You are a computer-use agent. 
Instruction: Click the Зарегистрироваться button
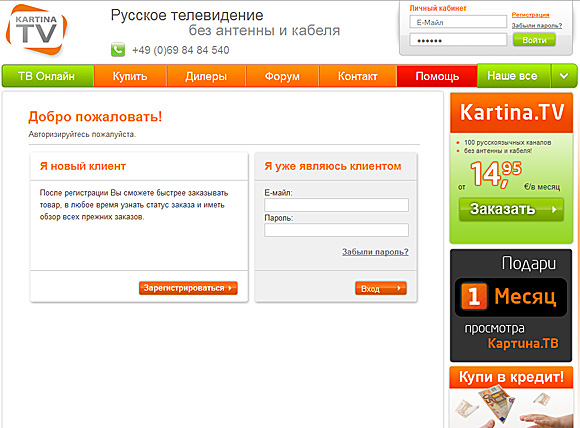[188, 288]
